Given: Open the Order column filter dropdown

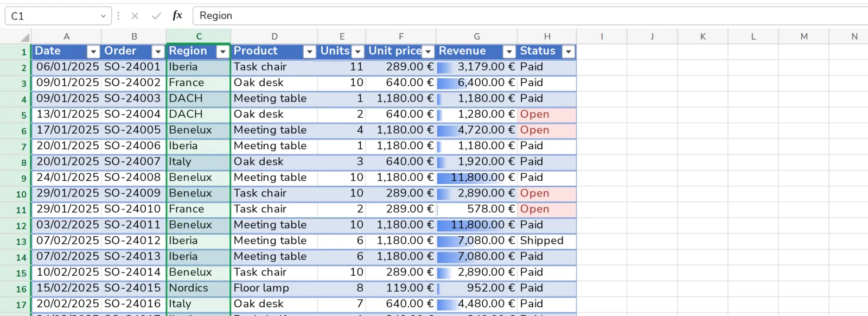Looking at the screenshot, I should coord(158,52).
